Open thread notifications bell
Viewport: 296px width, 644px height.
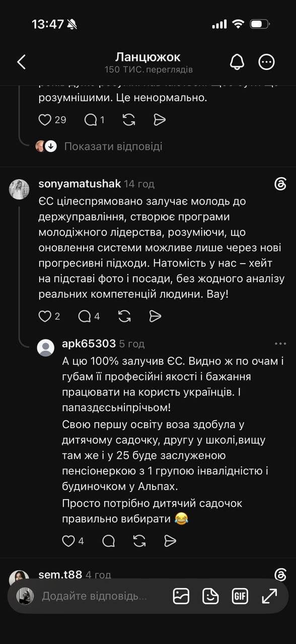(237, 62)
